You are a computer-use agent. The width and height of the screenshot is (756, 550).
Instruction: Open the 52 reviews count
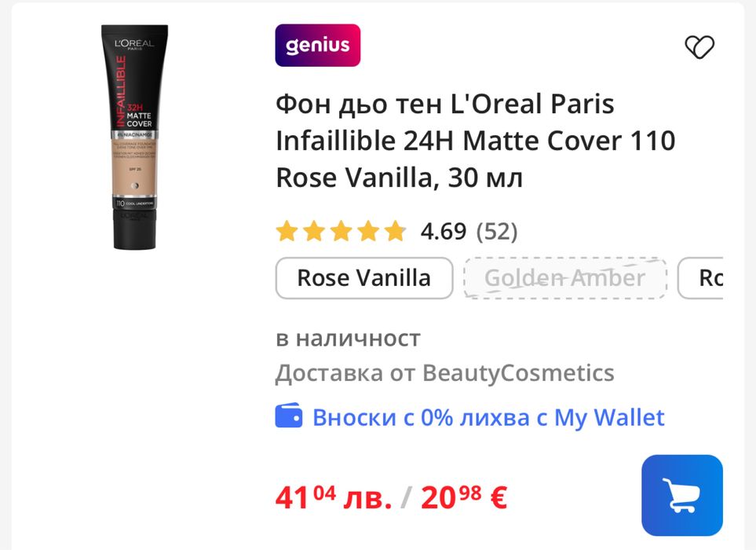click(497, 232)
